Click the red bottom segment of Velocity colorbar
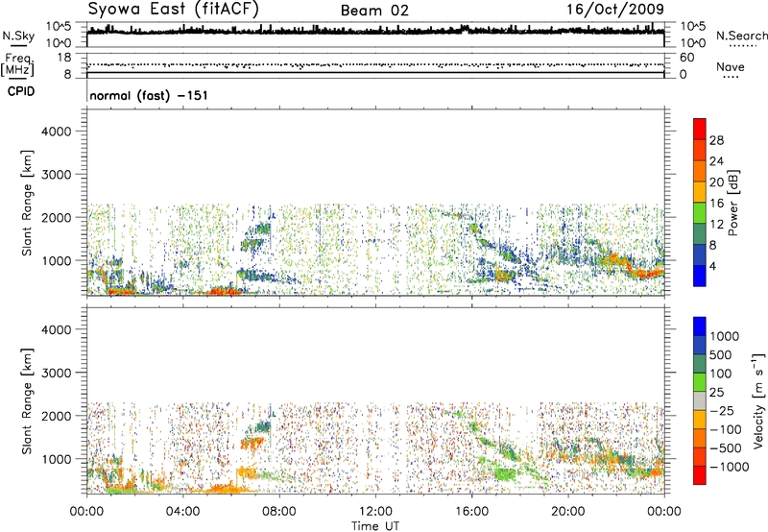The width and height of the screenshot is (768, 532). pyautogui.click(x=700, y=475)
